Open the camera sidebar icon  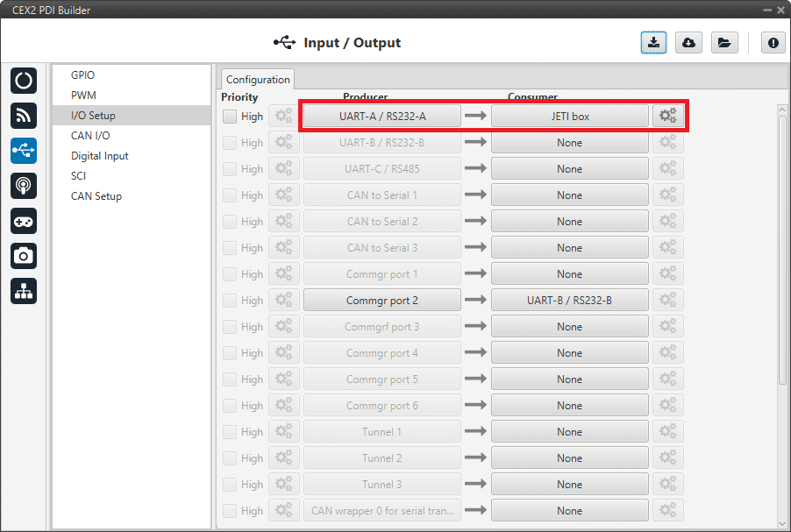pos(23,256)
